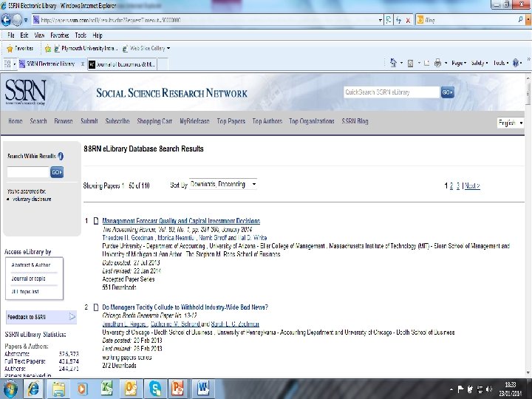Screen dimensions: 532x399
Task: Click the browser Forward arrow button
Action: pyautogui.click(x=16, y=20)
